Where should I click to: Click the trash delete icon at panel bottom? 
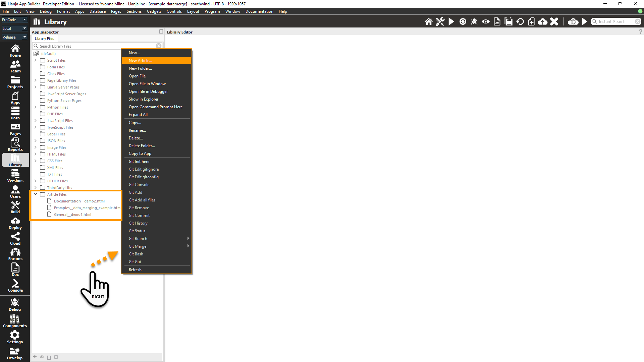(x=49, y=357)
